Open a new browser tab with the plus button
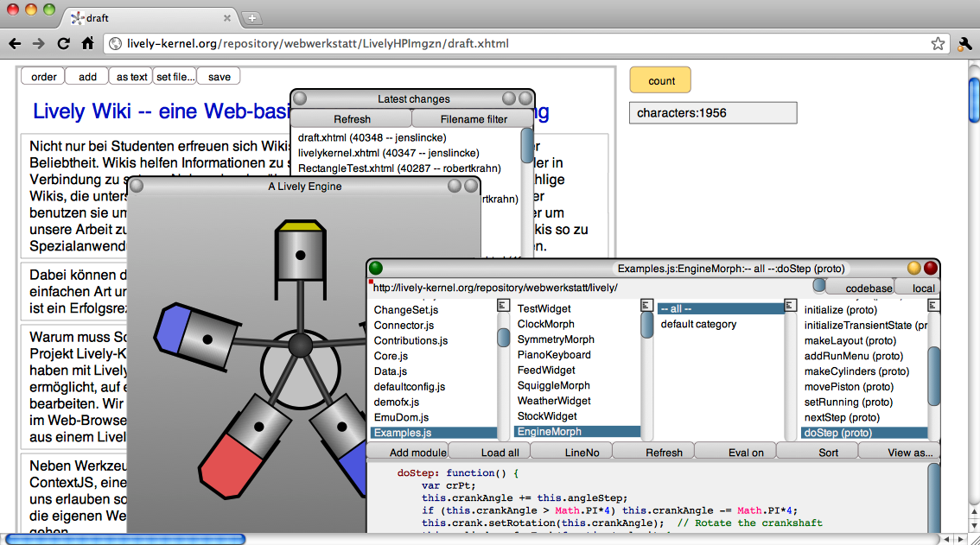980x545 pixels. pyautogui.click(x=251, y=17)
